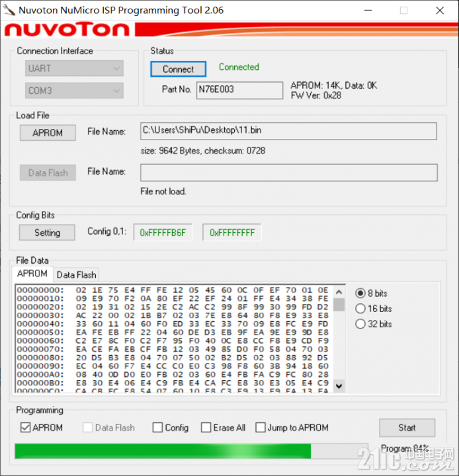459x476 pixels.
Task: Click the File not load message
Action: (x=163, y=192)
